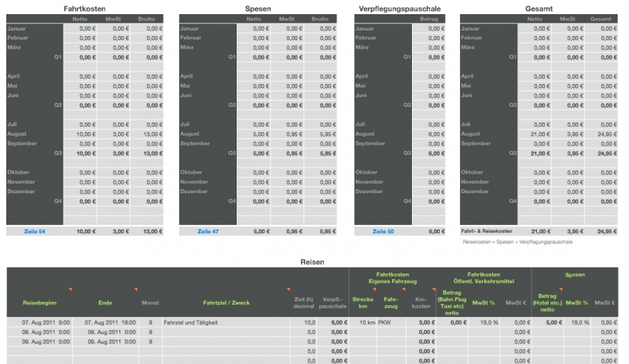The width and height of the screenshot is (629, 364).
Task: Click the comment marker on Fahrtziel / Zweck header
Action: point(288,290)
